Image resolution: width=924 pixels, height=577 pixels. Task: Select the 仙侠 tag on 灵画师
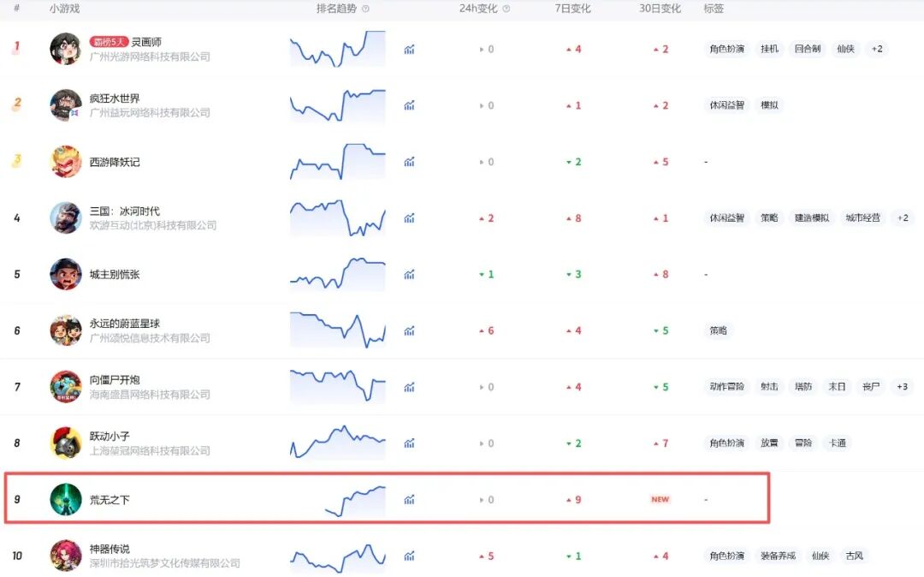tap(845, 49)
